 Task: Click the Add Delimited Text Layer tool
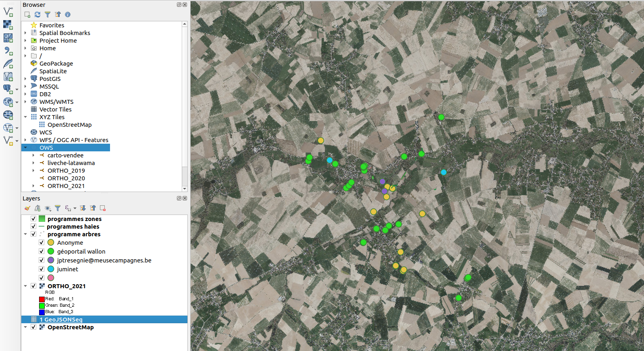tap(8, 51)
